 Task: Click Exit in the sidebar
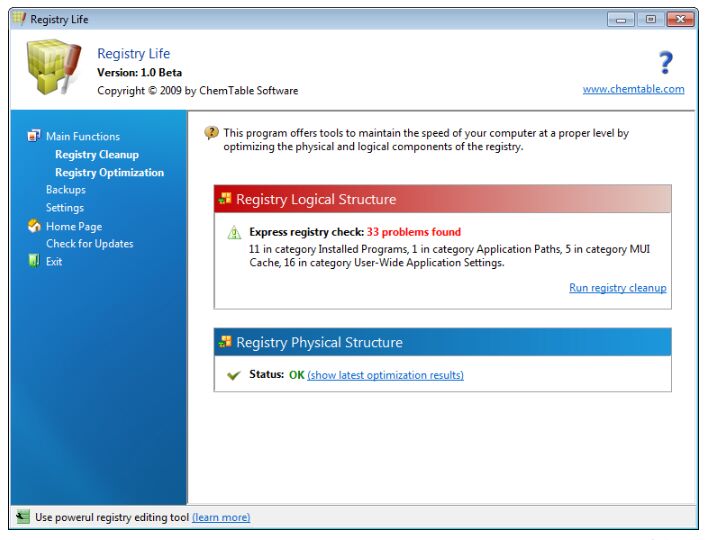coord(54,261)
